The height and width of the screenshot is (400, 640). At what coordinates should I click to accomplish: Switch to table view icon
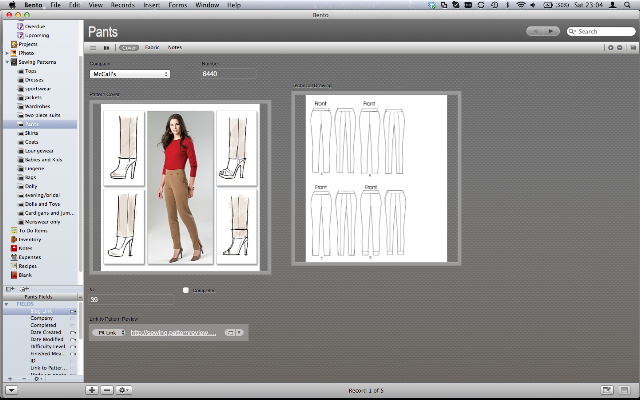coord(93,47)
